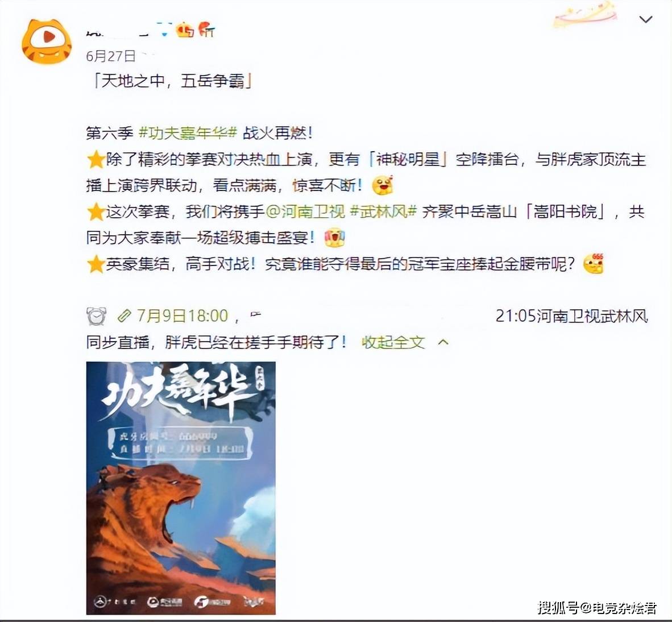Screen dimensions: 672x622
Task: Click the alarm clock emoji icon
Action: click(x=97, y=316)
